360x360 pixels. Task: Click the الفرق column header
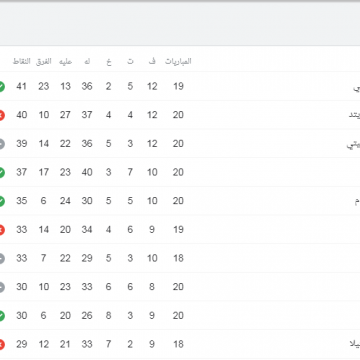tap(44, 61)
